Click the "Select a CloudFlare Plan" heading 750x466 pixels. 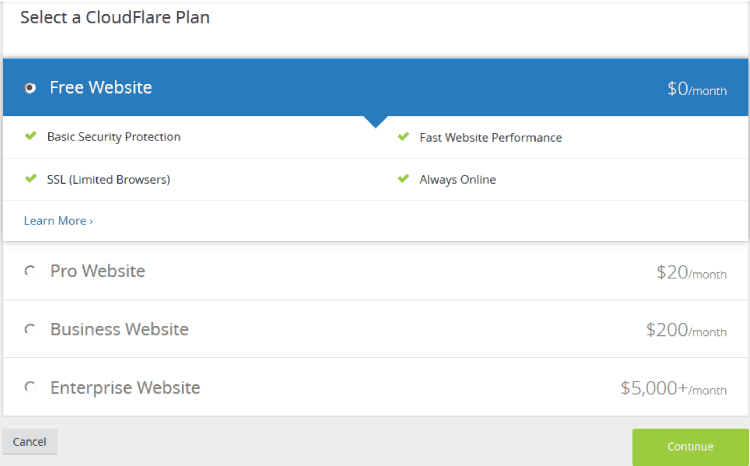(115, 17)
